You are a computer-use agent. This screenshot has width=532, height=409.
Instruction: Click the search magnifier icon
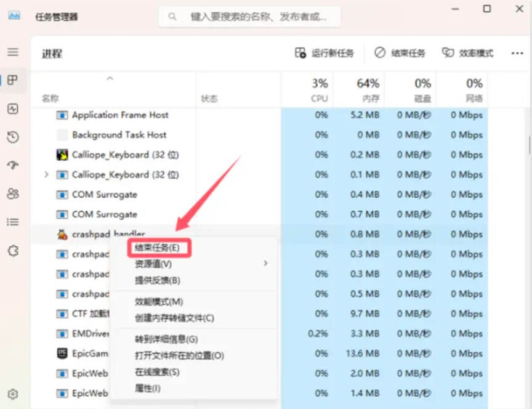(x=172, y=16)
